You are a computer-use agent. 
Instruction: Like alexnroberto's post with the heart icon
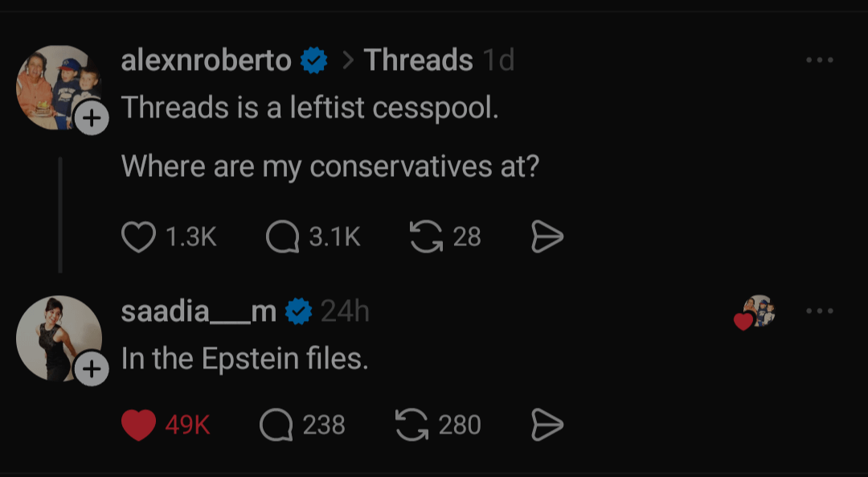click(138, 236)
